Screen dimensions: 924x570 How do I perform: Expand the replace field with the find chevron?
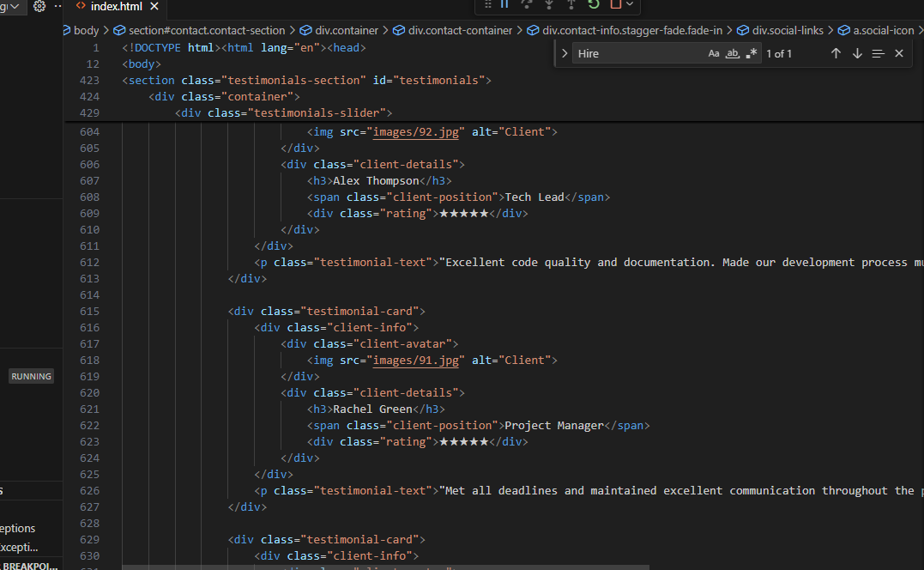pos(565,53)
